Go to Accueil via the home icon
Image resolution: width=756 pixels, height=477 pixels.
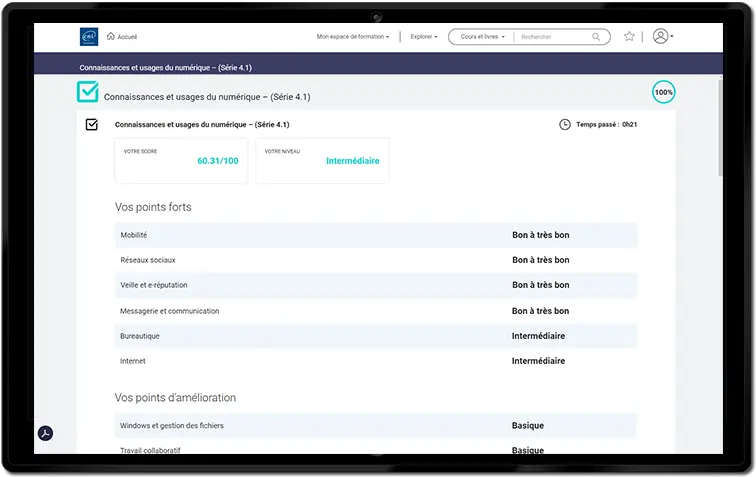click(x=110, y=37)
